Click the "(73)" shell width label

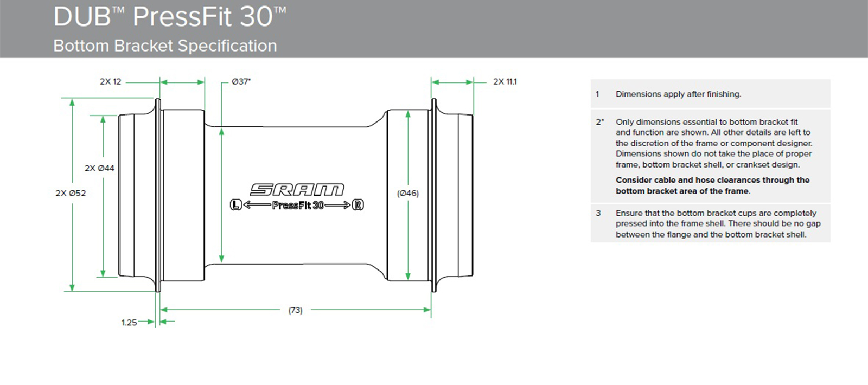coord(295,310)
